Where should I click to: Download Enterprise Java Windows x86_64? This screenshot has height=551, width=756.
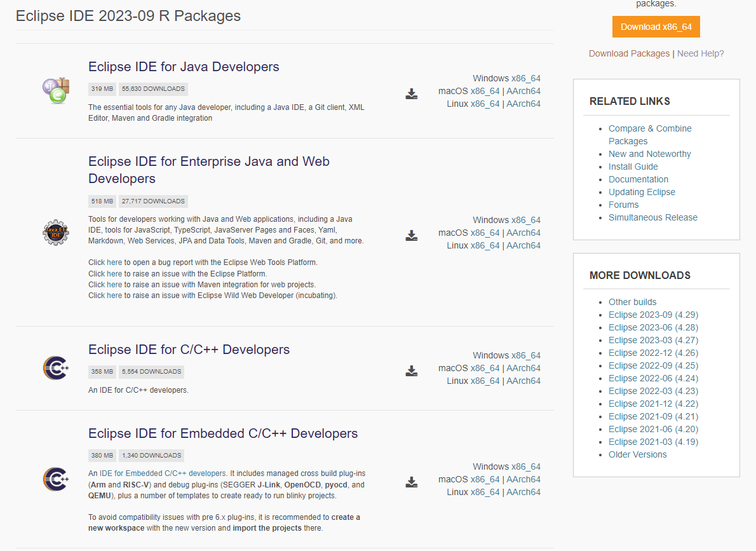pyautogui.click(x=525, y=220)
